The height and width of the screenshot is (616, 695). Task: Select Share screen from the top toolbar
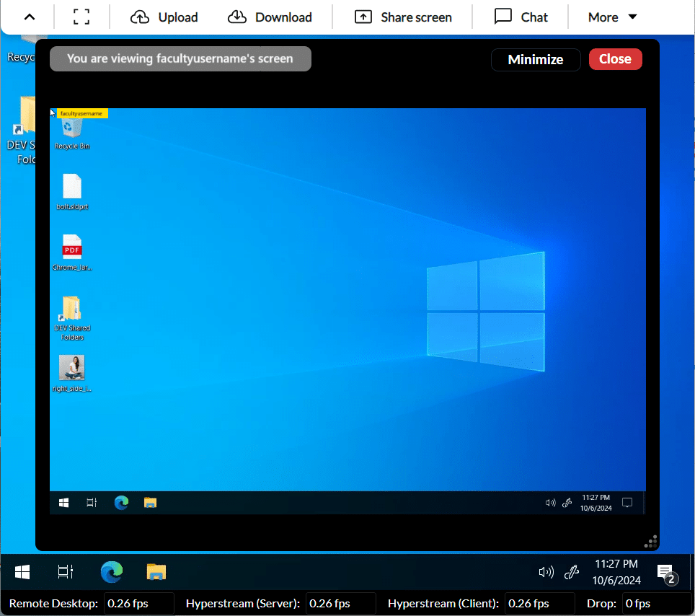pyautogui.click(x=402, y=17)
